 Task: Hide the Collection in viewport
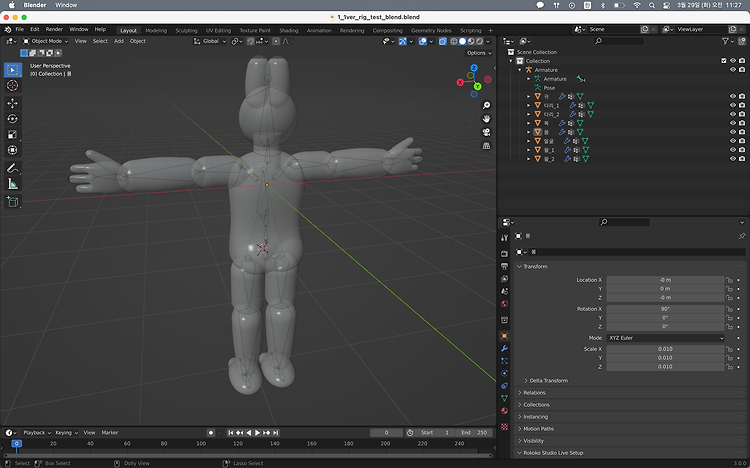[733, 61]
